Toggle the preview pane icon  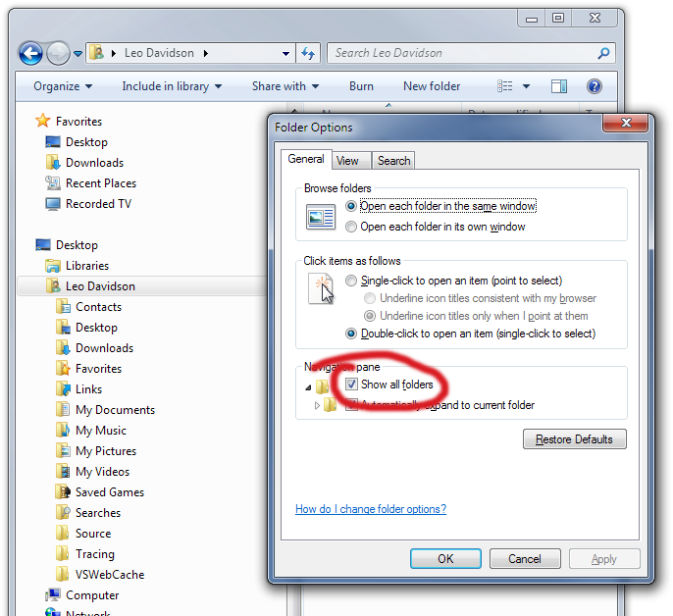point(559,86)
